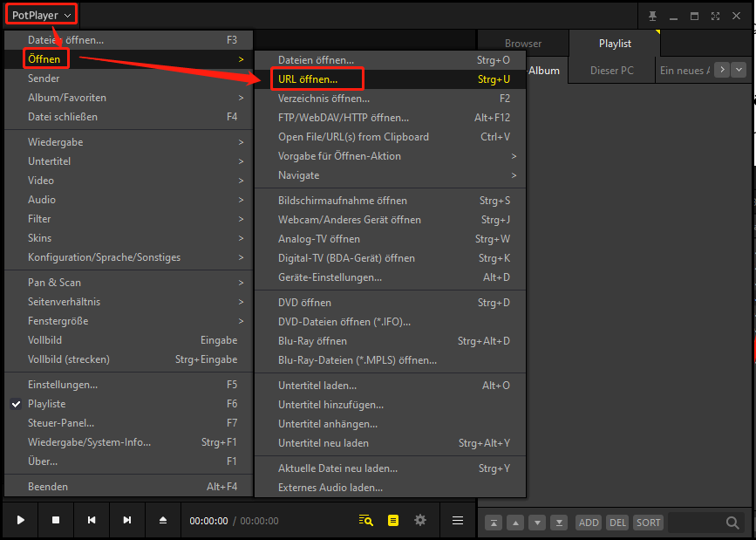Select Datei schließen entry
The width and height of the screenshot is (756, 540).
[x=128, y=117]
